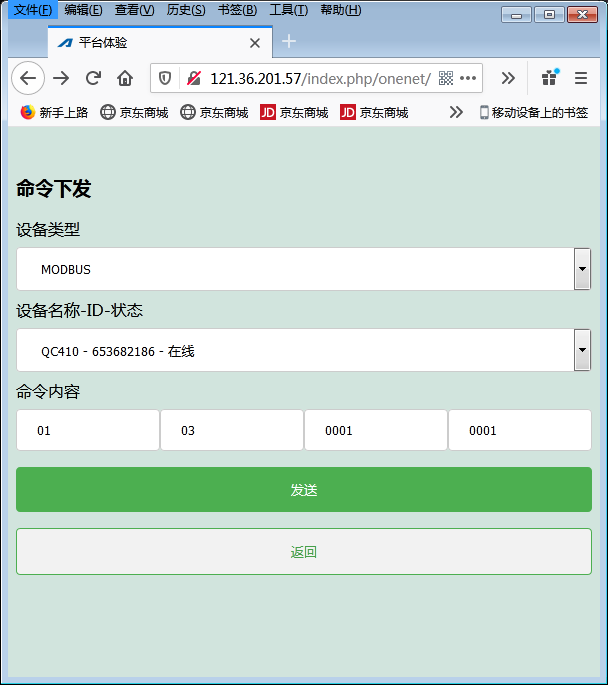Open 移动设备上的书签 folder
The image size is (608, 685).
[534, 113]
